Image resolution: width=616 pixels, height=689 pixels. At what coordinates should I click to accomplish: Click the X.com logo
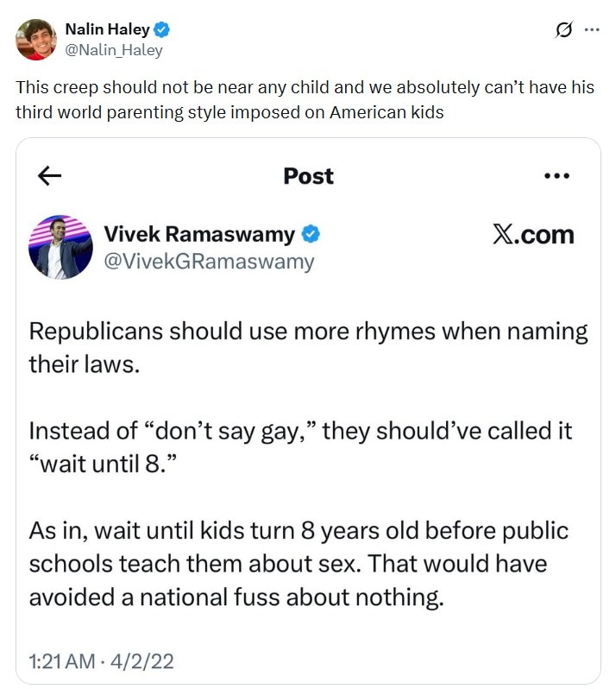pos(532,235)
